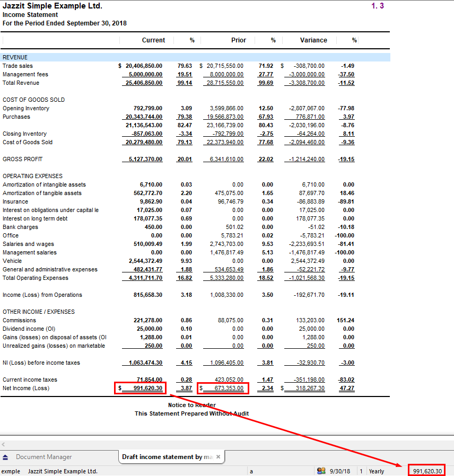Click NI (Loss) before income taxes label
This screenshot has height=476, width=454.
click(x=41, y=364)
